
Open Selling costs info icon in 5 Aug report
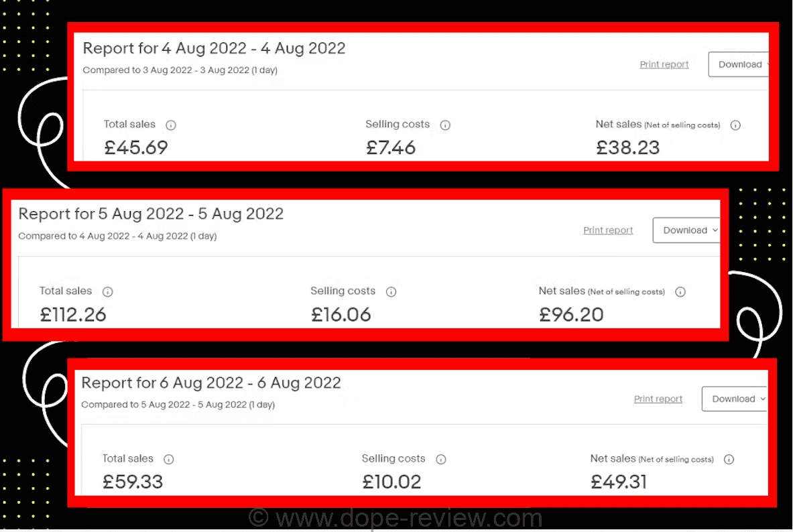[x=391, y=292]
